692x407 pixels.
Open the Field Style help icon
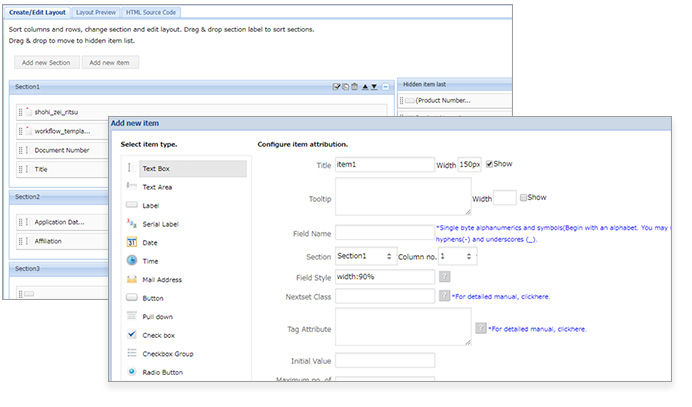pyautogui.click(x=444, y=277)
